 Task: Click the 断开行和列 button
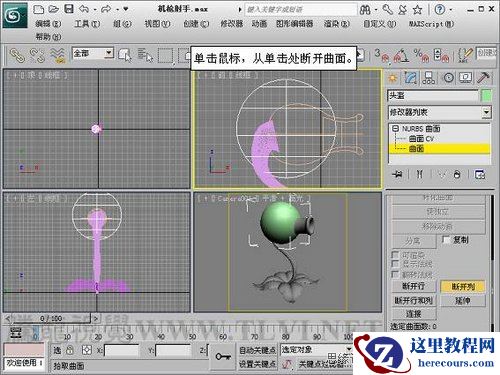tap(413, 301)
